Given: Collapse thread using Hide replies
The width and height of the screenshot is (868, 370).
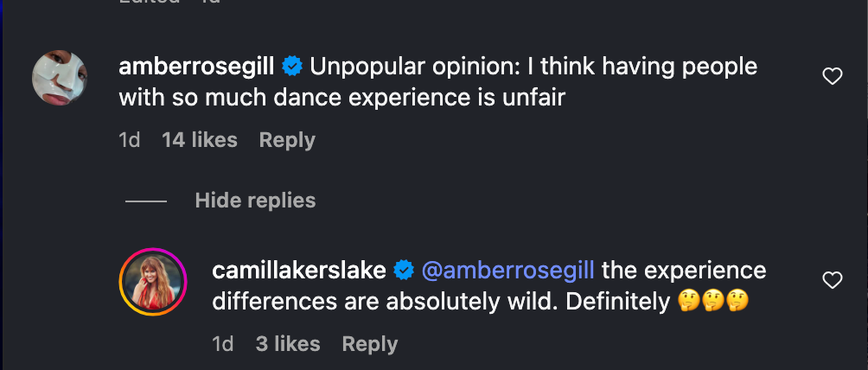Looking at the screenshot, I should [255, 201].
